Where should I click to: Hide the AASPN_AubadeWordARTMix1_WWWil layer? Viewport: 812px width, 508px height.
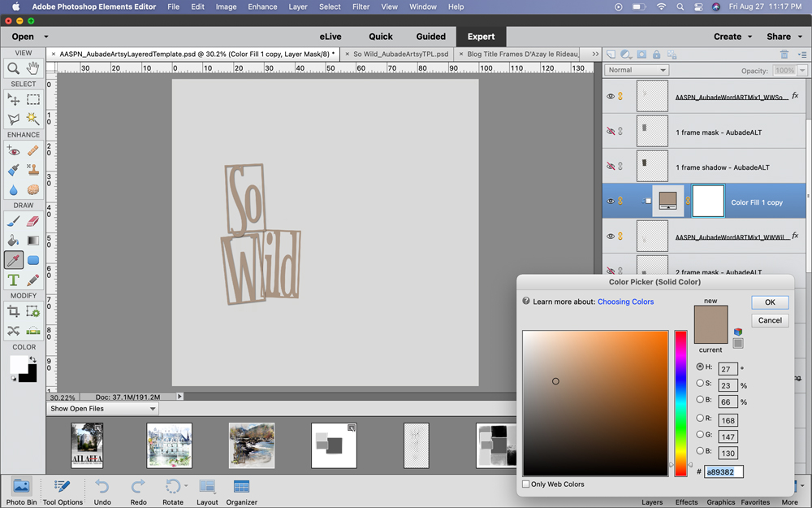pos(611,237)
